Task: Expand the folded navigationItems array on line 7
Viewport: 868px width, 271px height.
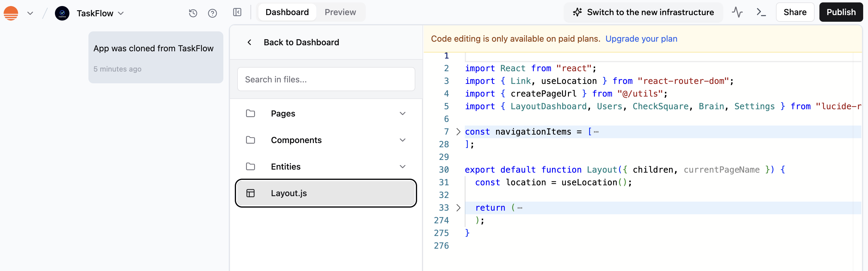Action: 458,132
